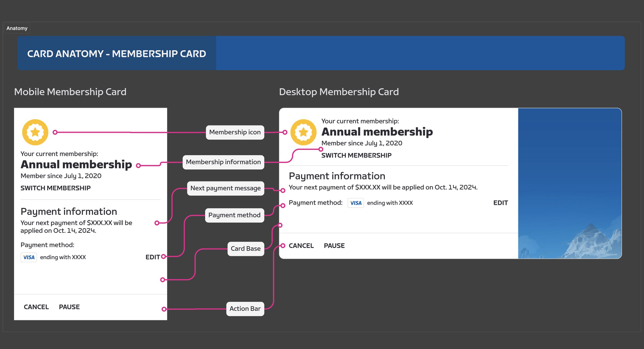Click the VISA logo on the desktop card

point(356,203)
